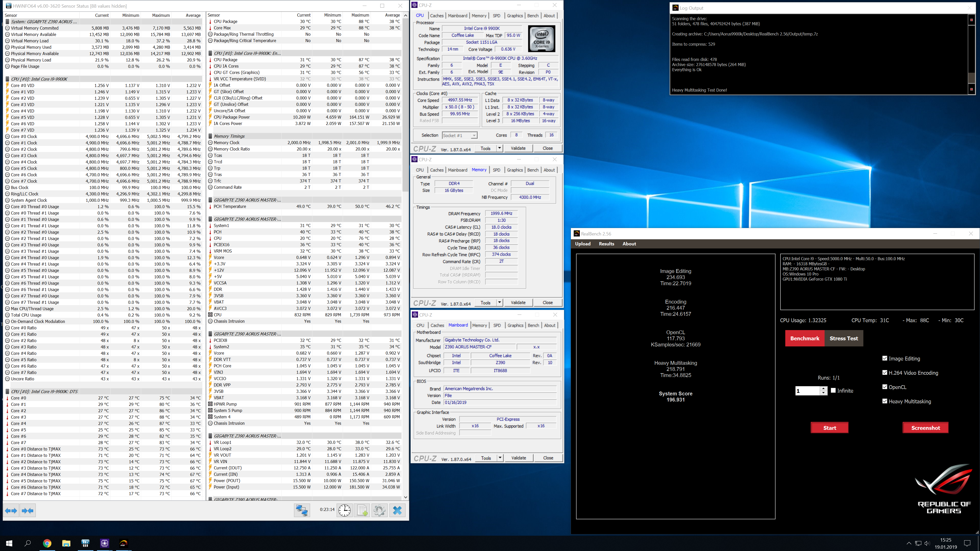Click fan icon beside 'HPWR Pump' row

210,404
